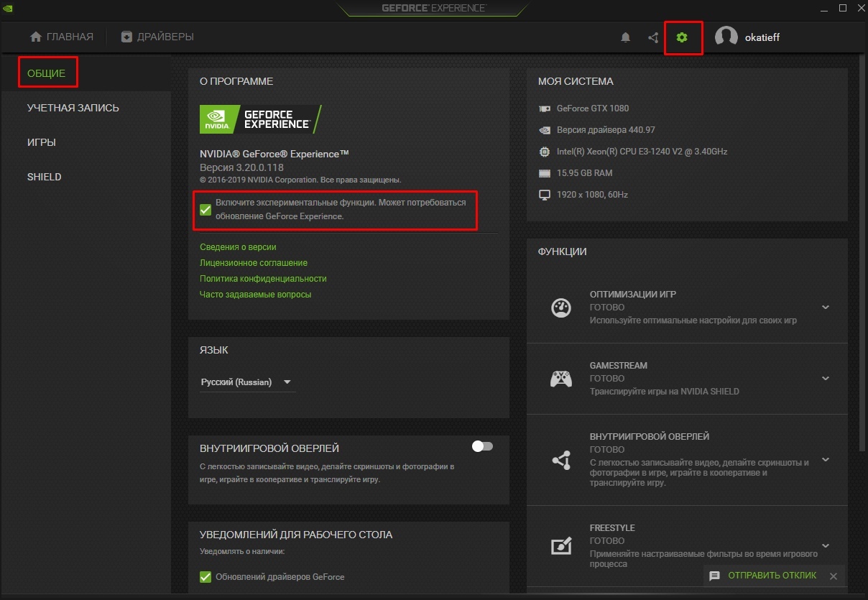Click the GeForce Experience logo badge
The width and height of the screenshot is (868, 600).
point(260,119)
